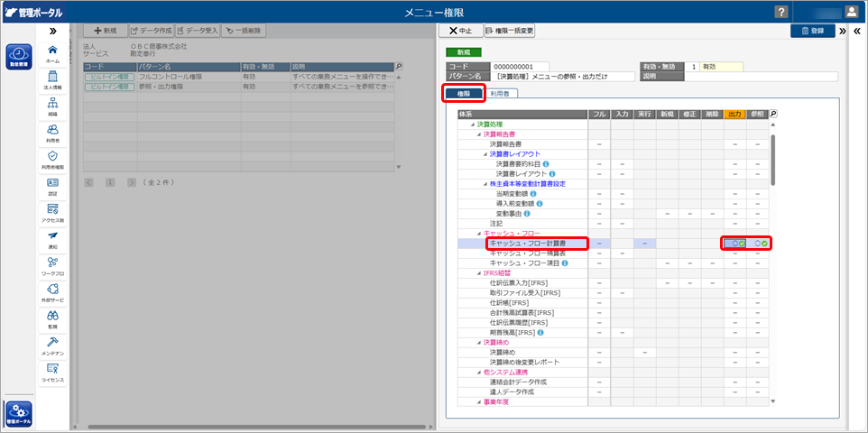Collapse the 決算書レイアウト group node
The height and width of the screenshot is (433, 868).
485,154
